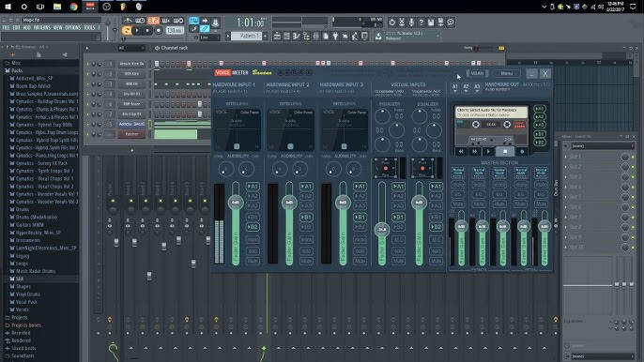Open the mixer from the toolbar icon
Viewport: 644px width, 362px height.
pyautogui.click(x=315, y=37)
